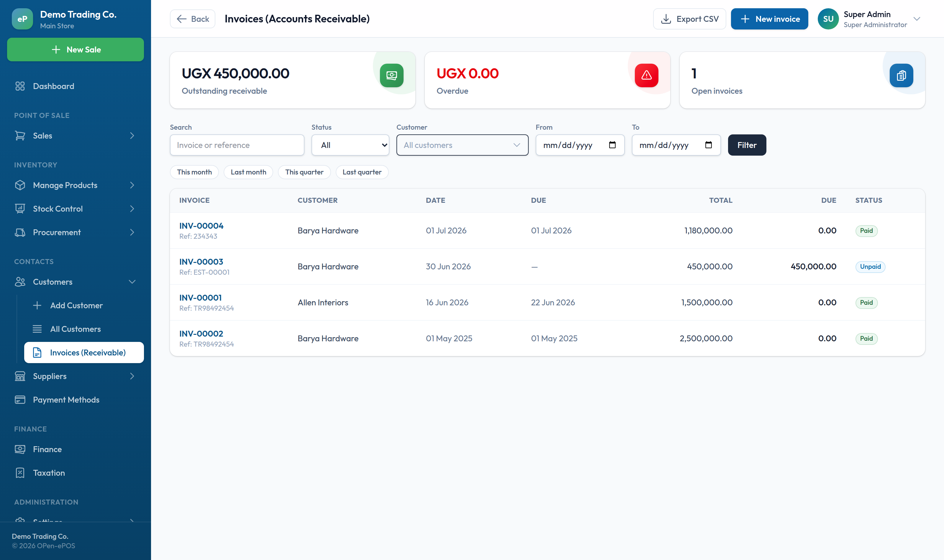This screenshot has height=560, width=944.
Task: Open invoice INV-00002 link
Action: (201, 334)
